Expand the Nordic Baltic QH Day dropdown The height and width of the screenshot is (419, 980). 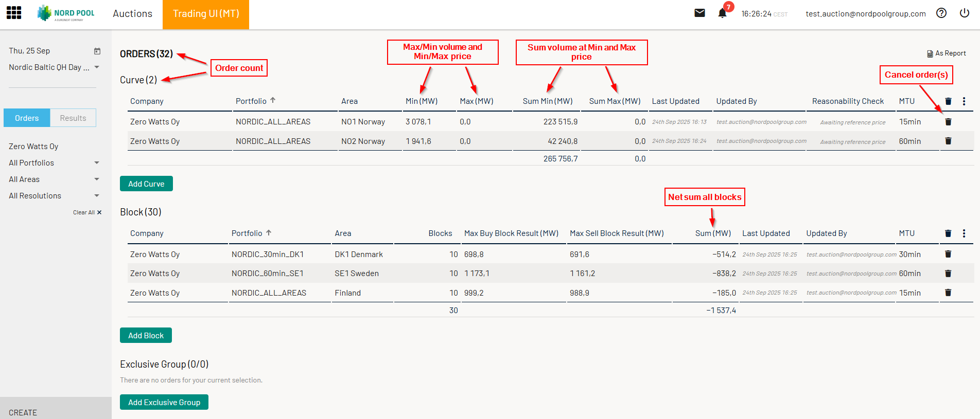coord(97,67)
